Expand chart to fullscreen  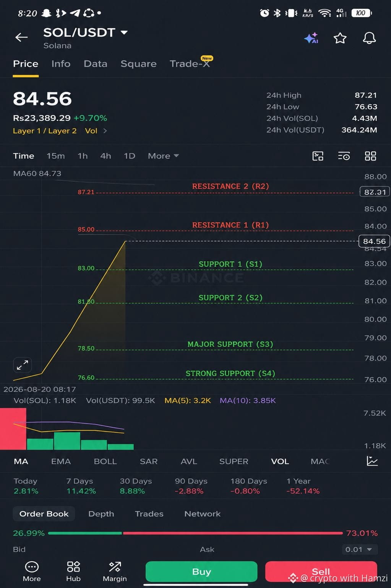coord(22,365)
